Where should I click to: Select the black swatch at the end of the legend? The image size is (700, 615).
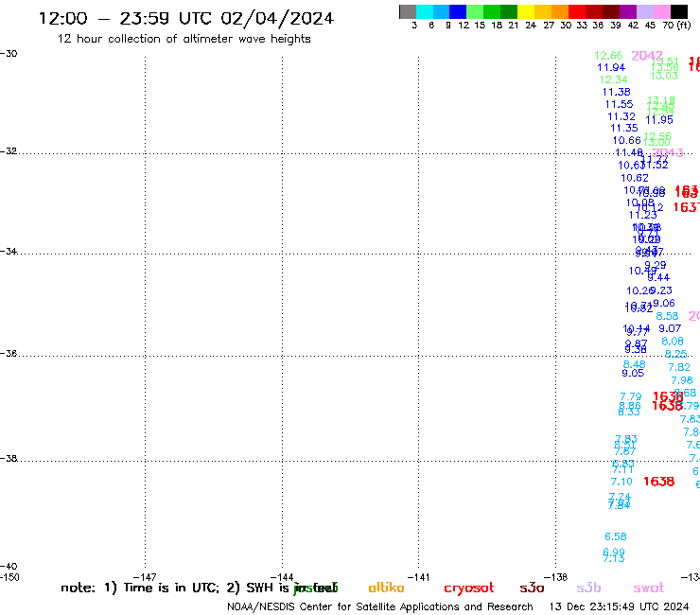[679, 11]
